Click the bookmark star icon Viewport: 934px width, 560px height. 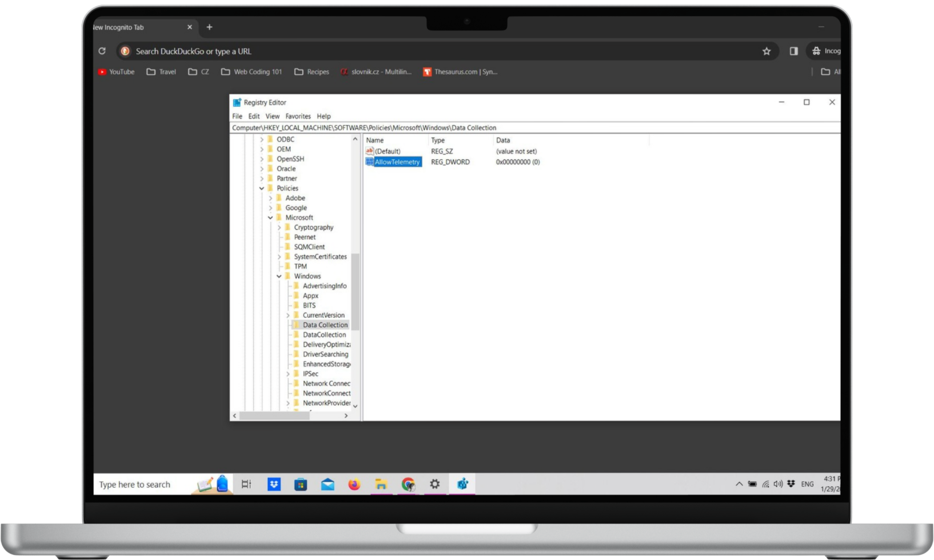[766, 51]
